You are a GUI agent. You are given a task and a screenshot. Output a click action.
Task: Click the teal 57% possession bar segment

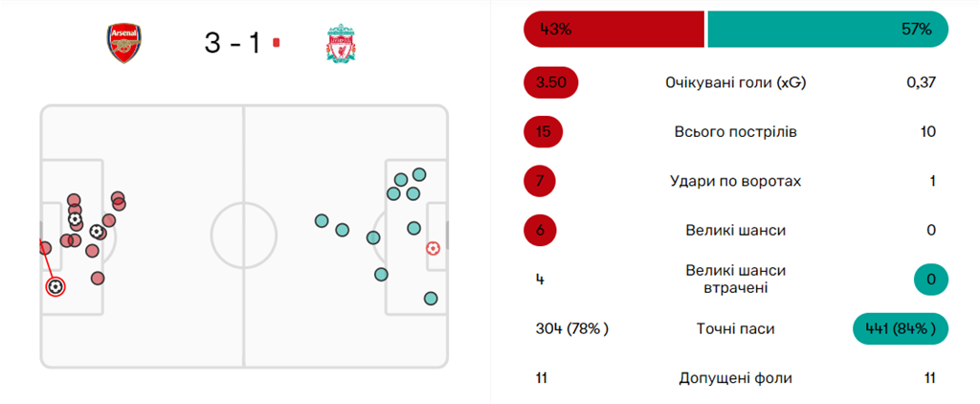point(827,29)
